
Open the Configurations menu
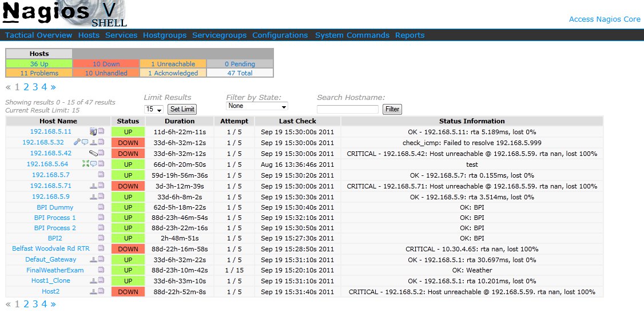(280, 35)
